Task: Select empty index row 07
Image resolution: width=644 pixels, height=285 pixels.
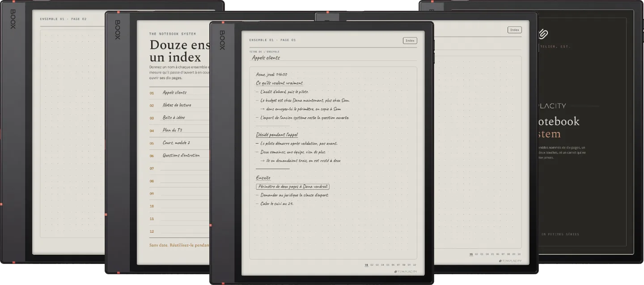Action: [x=179, y=169]
